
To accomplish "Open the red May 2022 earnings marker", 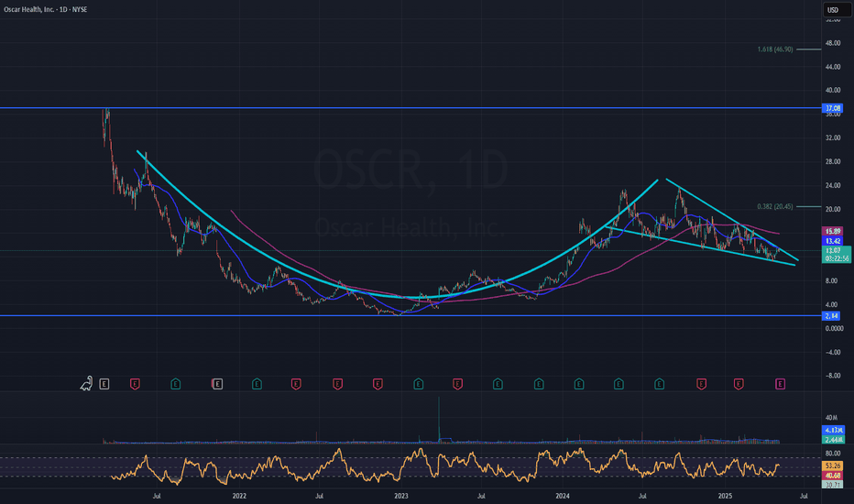I will click(x=296, y=384).
